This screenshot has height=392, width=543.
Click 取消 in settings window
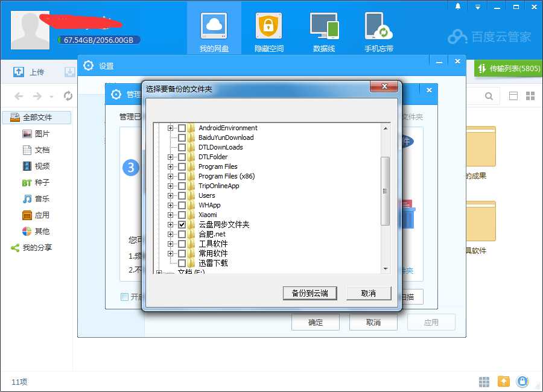click(373, 323)
